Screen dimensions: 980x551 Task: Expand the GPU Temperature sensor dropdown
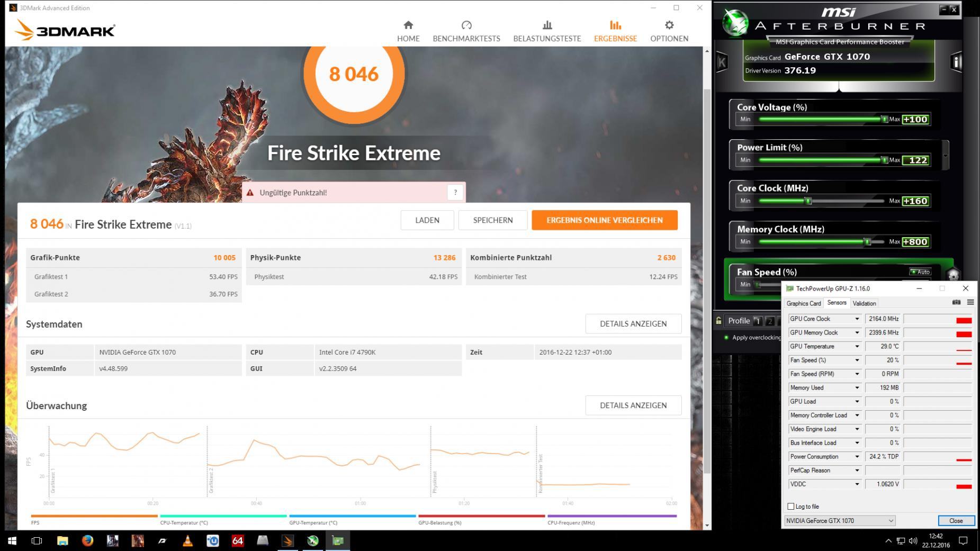click(x=857, y=346)
